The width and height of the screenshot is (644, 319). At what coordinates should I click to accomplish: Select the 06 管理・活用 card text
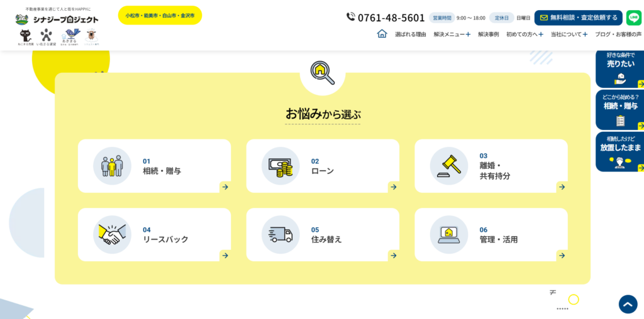click(x=499, y=235)
